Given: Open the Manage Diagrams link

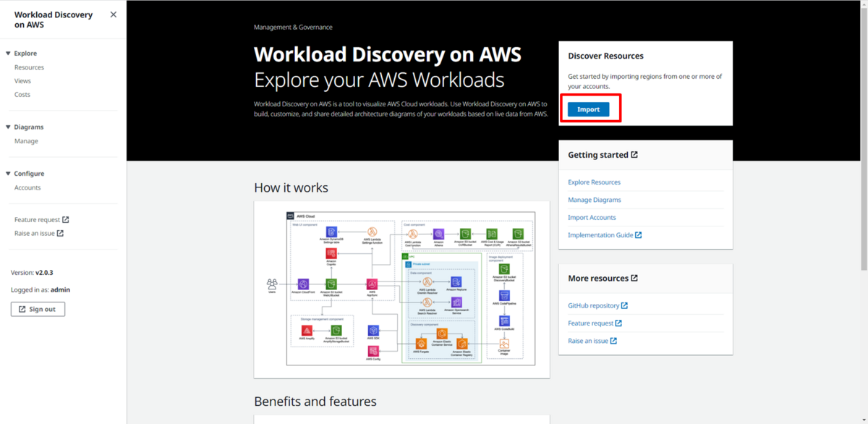Looking at the screenshot, I should pos(594,200).
